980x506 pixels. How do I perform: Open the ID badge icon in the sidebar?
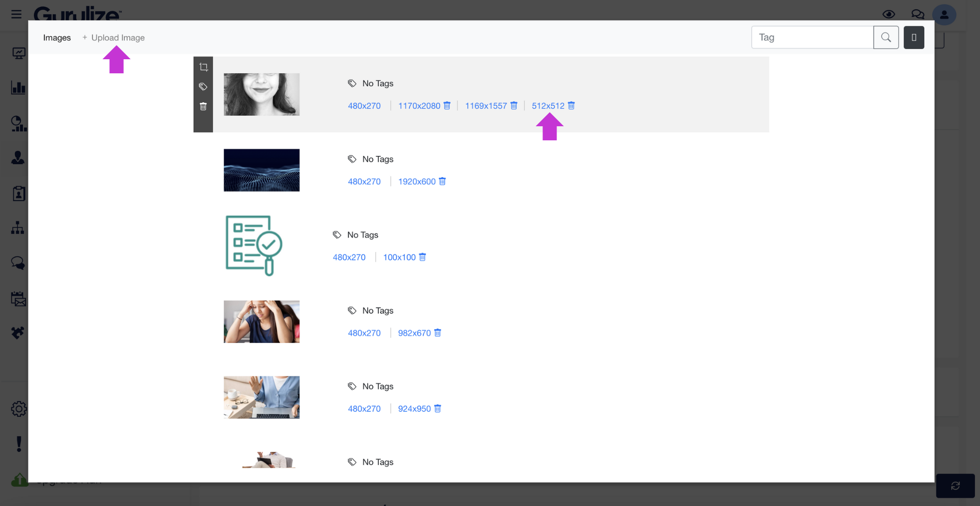pos(18,193)
